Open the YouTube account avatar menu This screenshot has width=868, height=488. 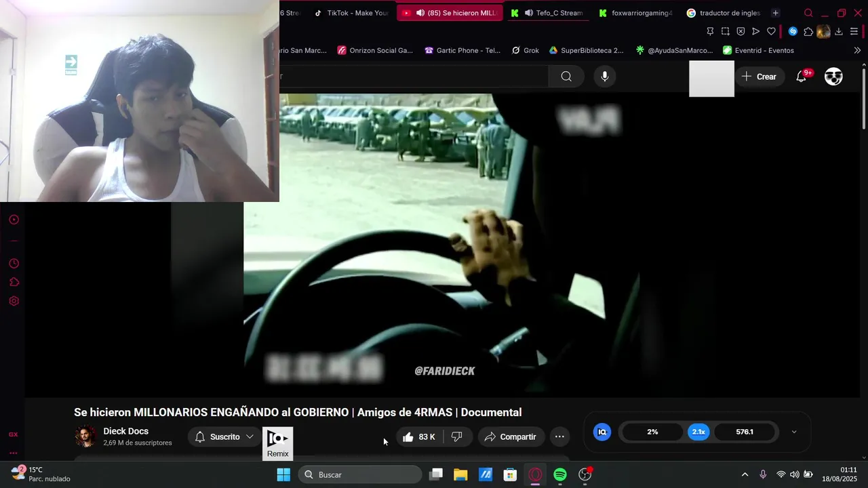[x=833, y=77]
